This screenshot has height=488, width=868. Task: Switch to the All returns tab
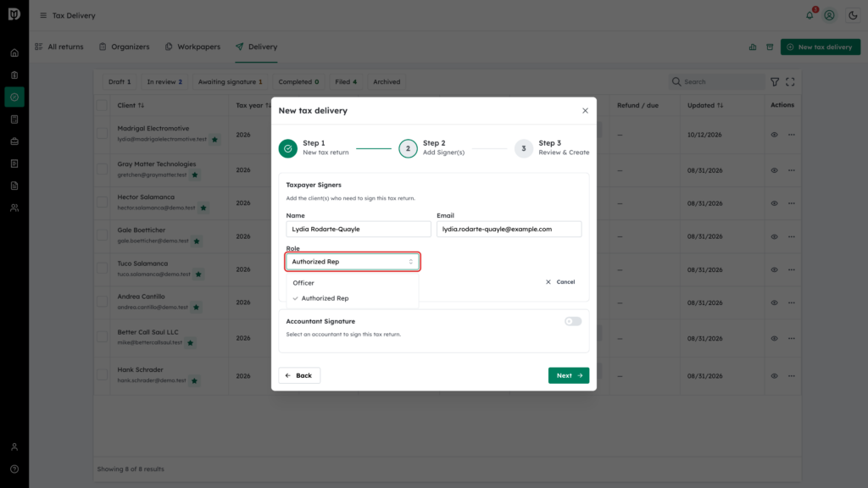coord(59,47)
